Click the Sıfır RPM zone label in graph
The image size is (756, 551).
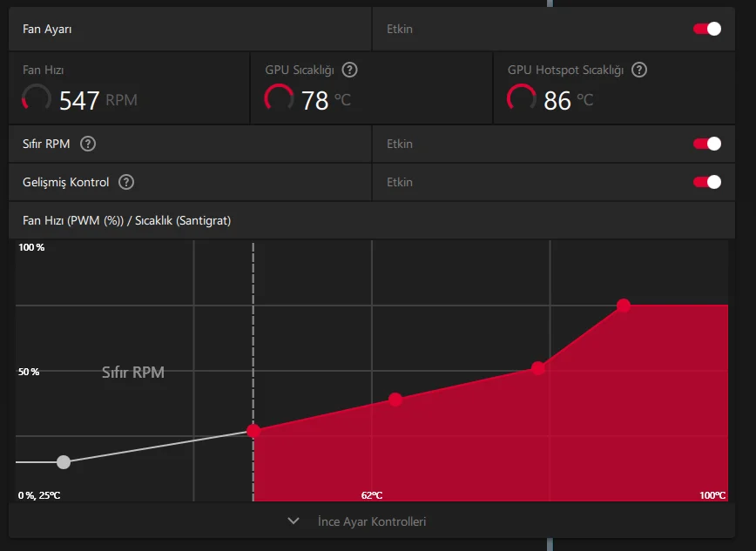pos(133,373)
